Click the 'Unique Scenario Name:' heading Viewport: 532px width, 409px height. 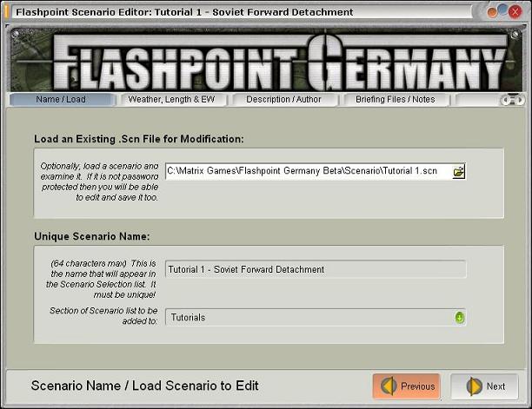pyautogui.click(x=92, y=236)
